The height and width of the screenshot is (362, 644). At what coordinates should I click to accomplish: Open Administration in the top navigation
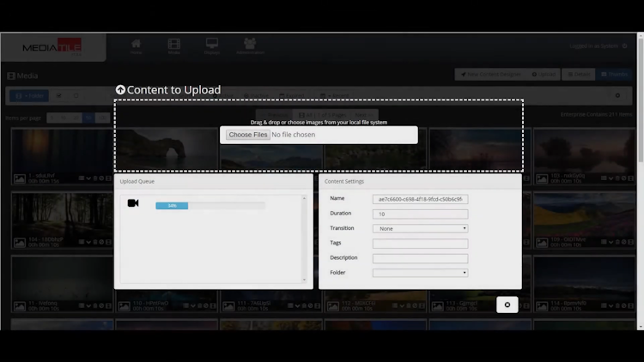pos(250,46)
